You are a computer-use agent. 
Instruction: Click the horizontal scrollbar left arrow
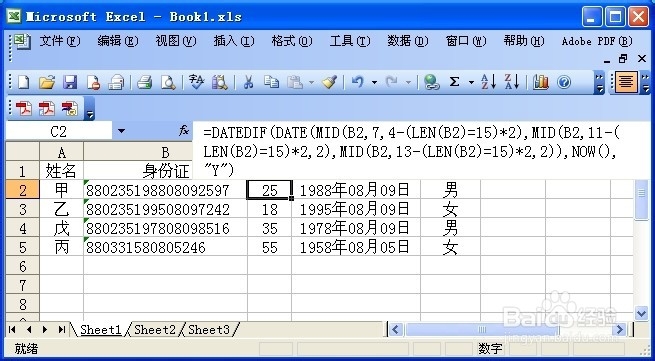tap(396, 330)
